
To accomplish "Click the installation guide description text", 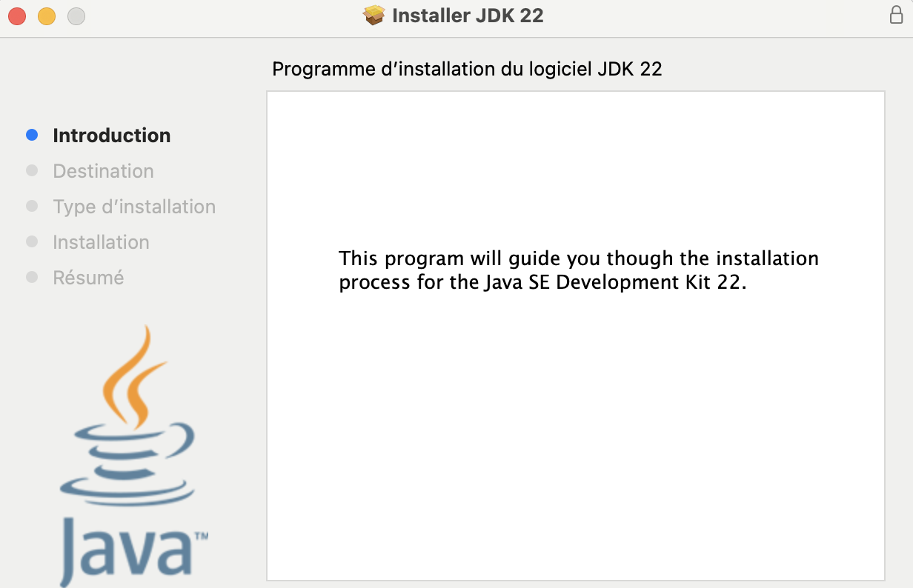I will (578, 270).
